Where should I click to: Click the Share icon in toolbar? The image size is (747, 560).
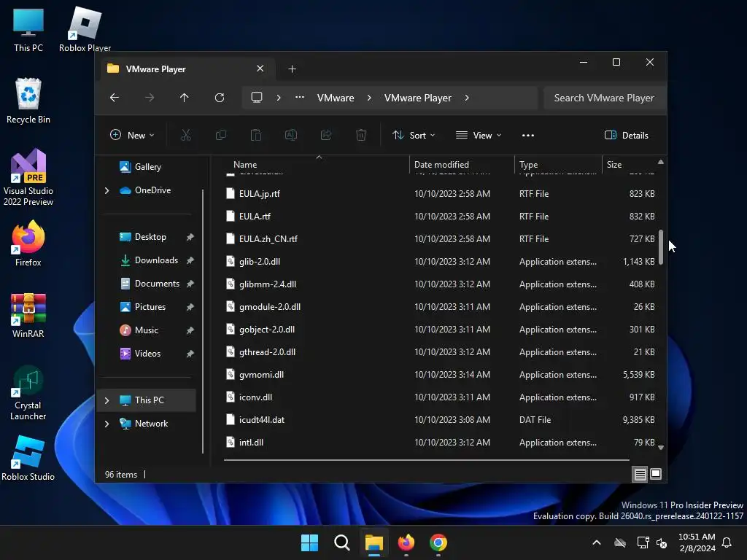(326, 135)
